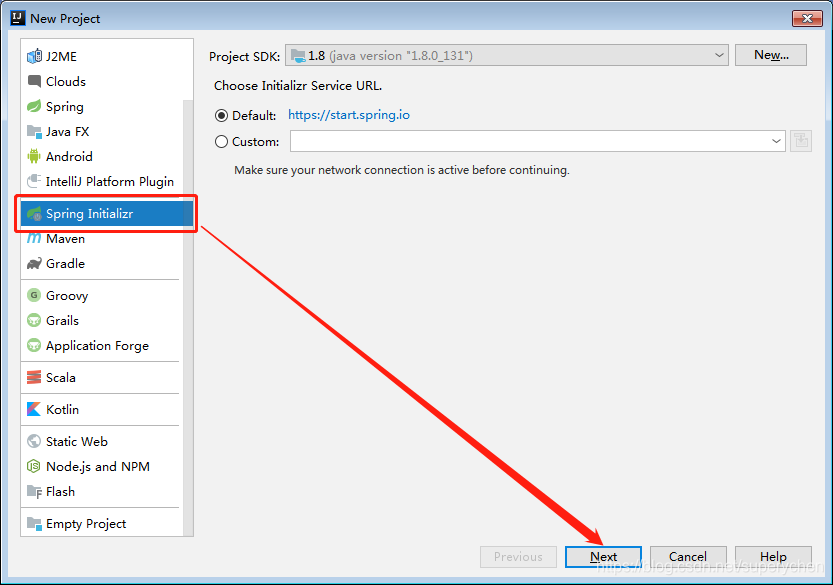Choose Spring Initializr project type
This screenshot has width=833, height=585.
(x=107, y=214)
